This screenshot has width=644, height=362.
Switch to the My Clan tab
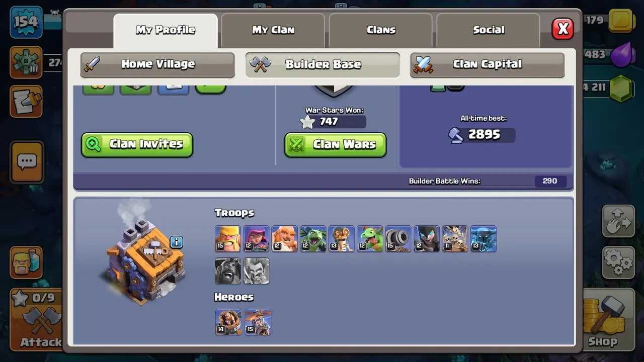pos(273,30)
